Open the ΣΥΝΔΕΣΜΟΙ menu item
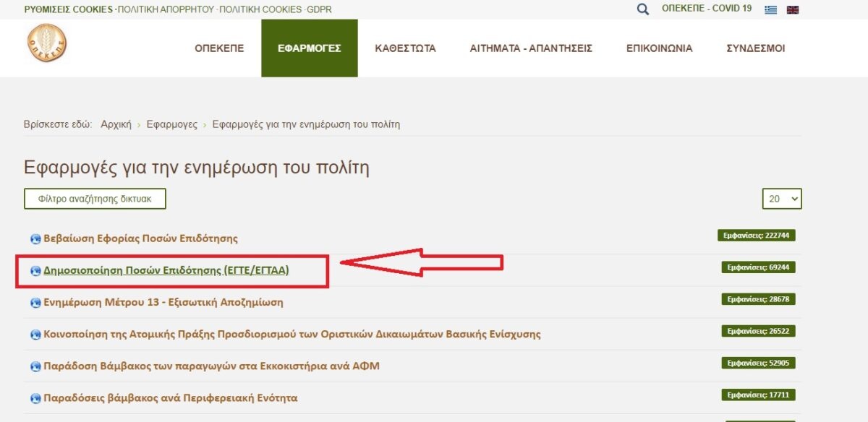The image size is (868, 422). tap(755, 48)
